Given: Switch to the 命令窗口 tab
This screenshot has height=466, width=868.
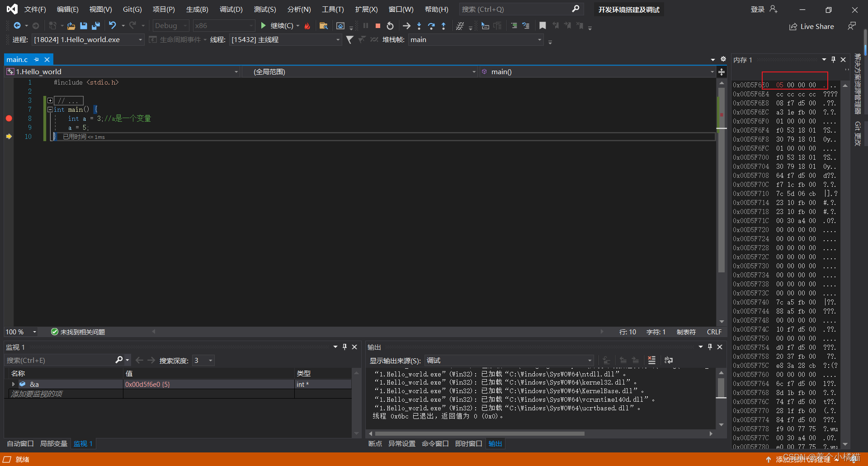Looking at the screenshot, I should coord(435,444).
